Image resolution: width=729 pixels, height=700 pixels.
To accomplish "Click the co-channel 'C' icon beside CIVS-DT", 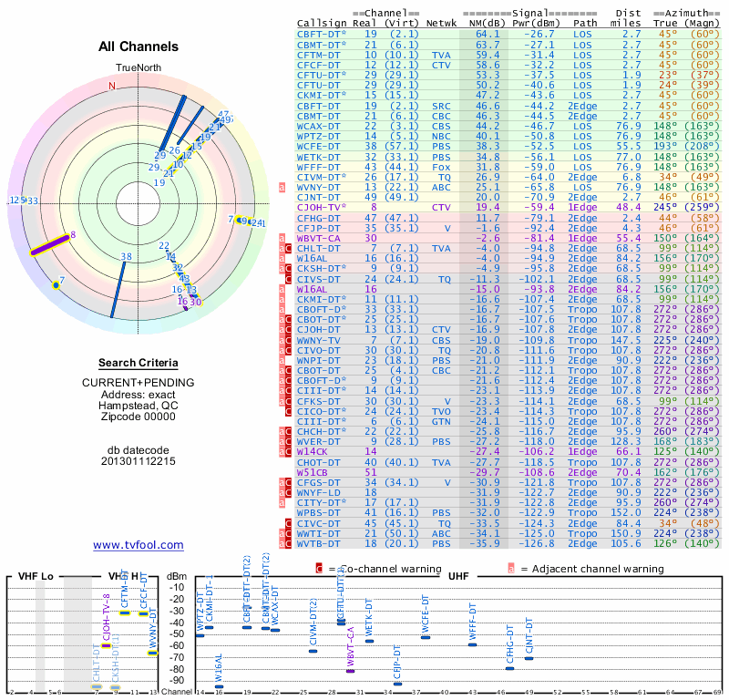I will (x=288, y=279).
